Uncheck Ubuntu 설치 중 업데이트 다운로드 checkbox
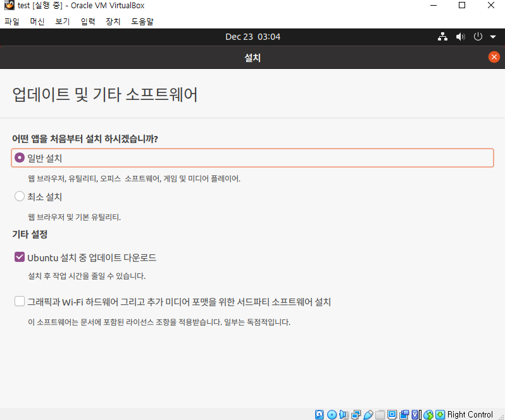505x420 pixels. point(20,257)
